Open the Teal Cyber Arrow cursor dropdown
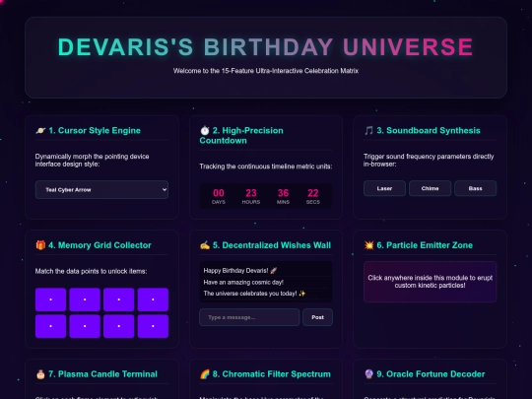Image resolution: width=532 pixels, height=399 pixels. 101,190
